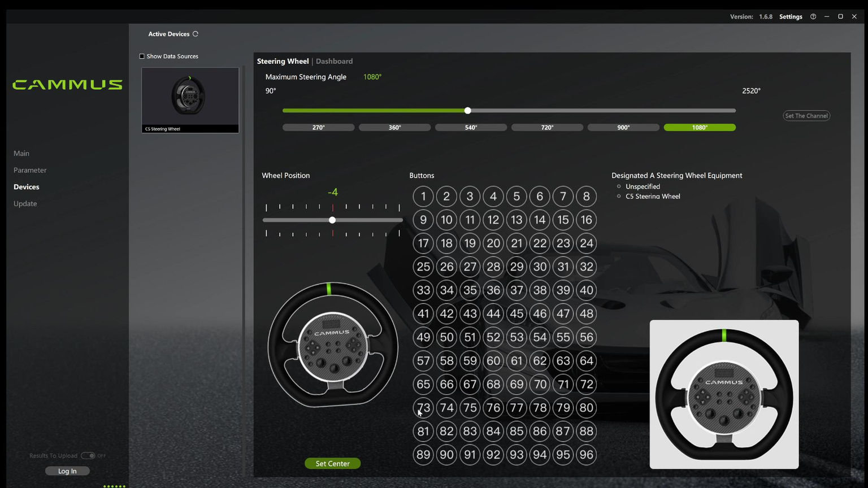Enable the Show Data Sources checkbox

(142, 56)
